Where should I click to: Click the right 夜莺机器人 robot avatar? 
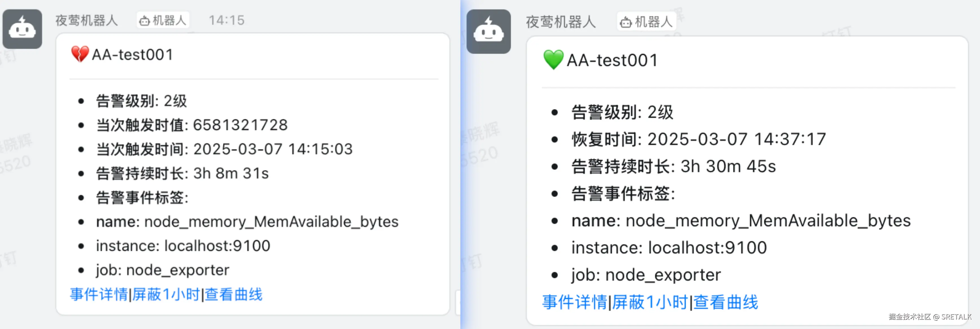pos(489,32)
